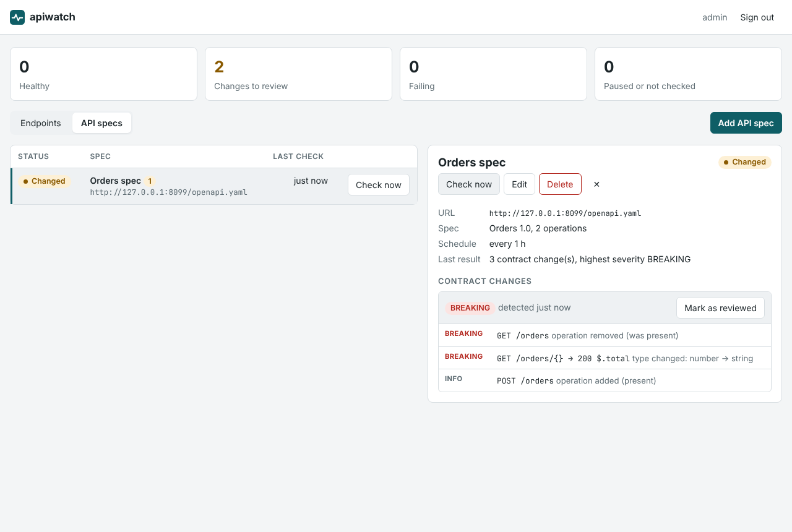The height and width of the screenshot is (532, 792).
Task: Mark the breaking change as reviewed
Action: point(720,308)
